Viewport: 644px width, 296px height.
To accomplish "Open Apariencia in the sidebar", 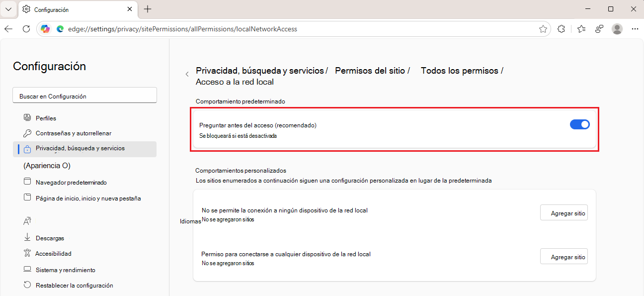I will pos(47,166).
